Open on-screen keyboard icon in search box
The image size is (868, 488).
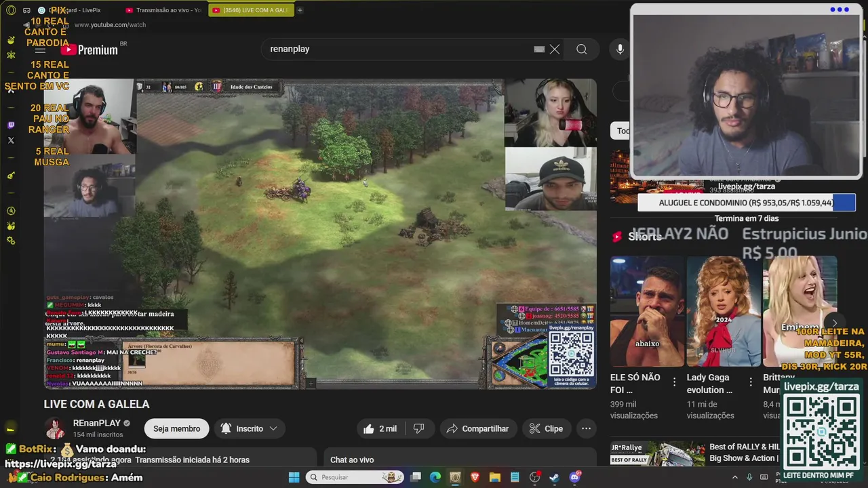[x=539, y=49]
